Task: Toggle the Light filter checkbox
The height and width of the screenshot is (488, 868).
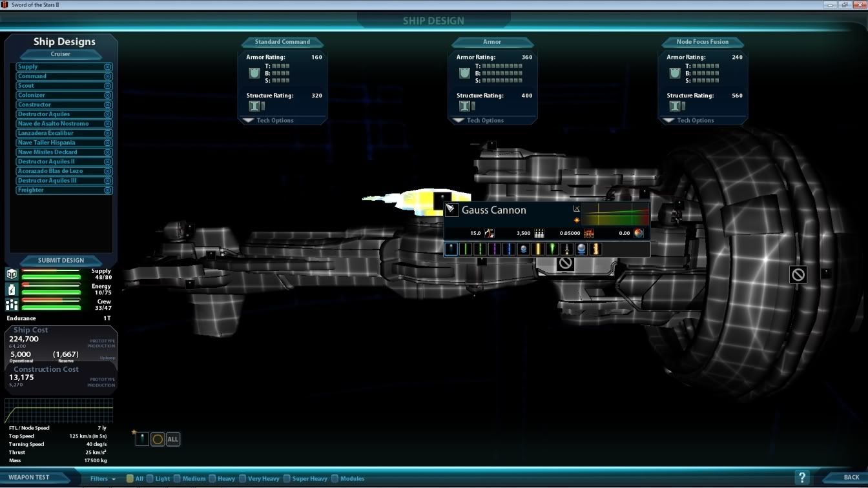Action: coord(150,478)
